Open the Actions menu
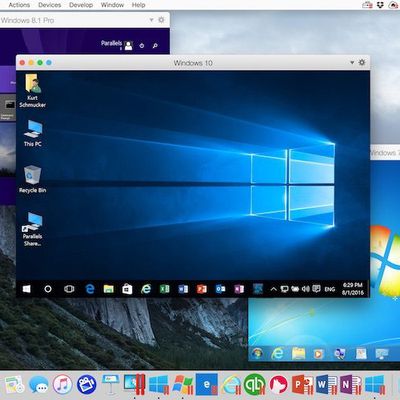400x400 pixels. pyautogui.click(x=19, y=5)
